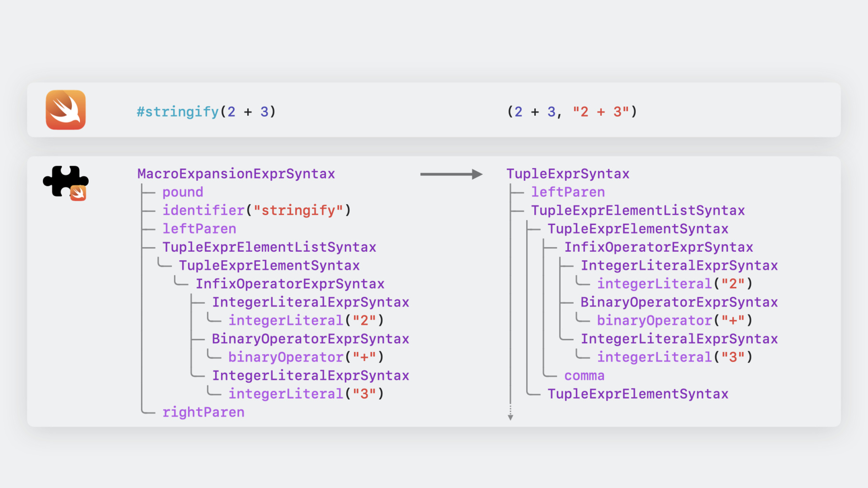Viewport: 868px width, 488px height.
Task: Click the TupleExprSyntax root node
Action: 568,174
